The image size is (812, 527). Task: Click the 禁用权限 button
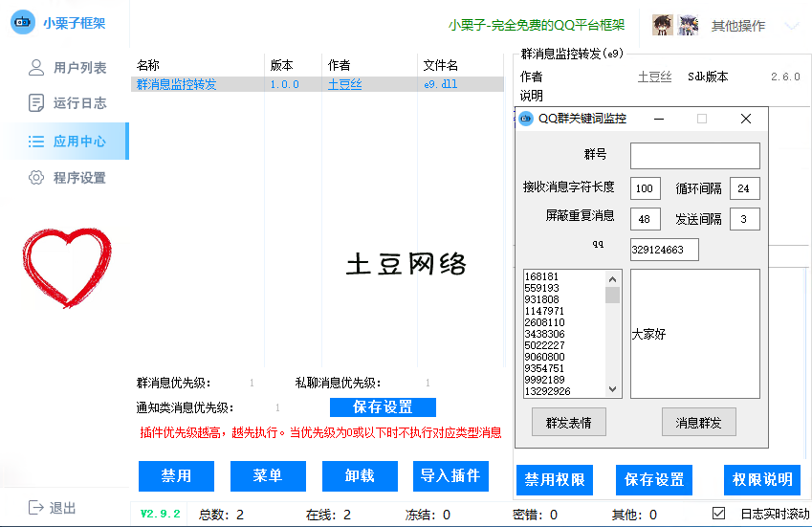tap(555, 480)
